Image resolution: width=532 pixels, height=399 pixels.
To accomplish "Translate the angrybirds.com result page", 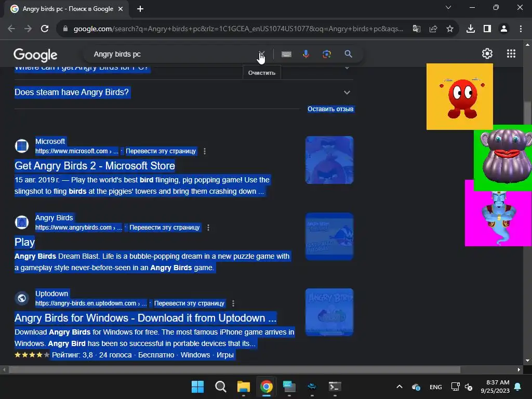I will pos(165,228).
